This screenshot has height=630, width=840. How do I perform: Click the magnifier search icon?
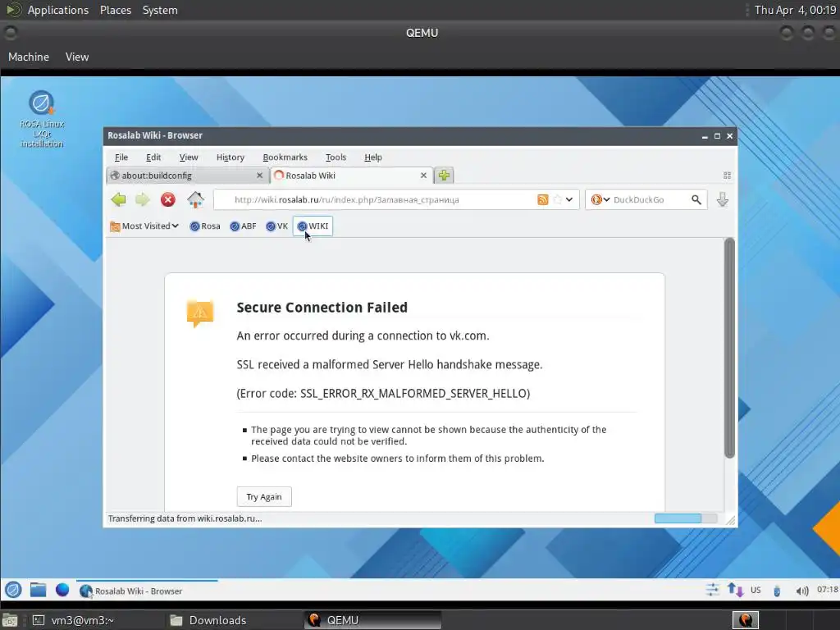[696, 200]
